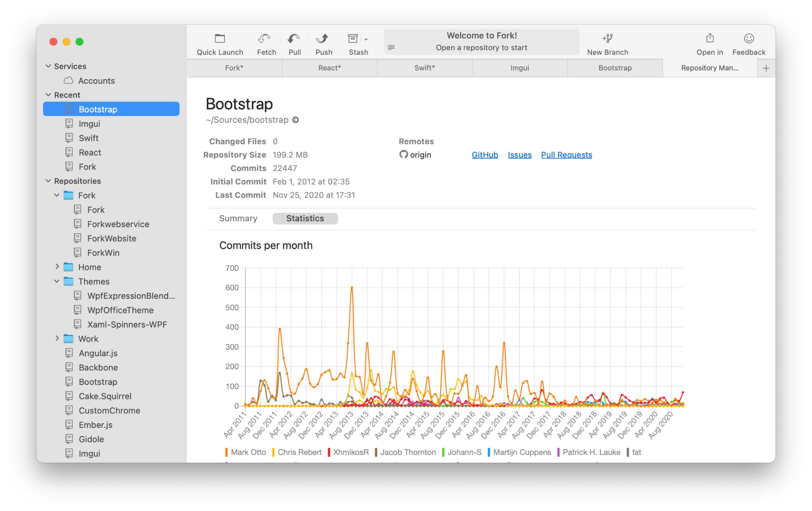812x511 pixels.
Task: Click the XhmikosR legend color
Action: point(329,452)
